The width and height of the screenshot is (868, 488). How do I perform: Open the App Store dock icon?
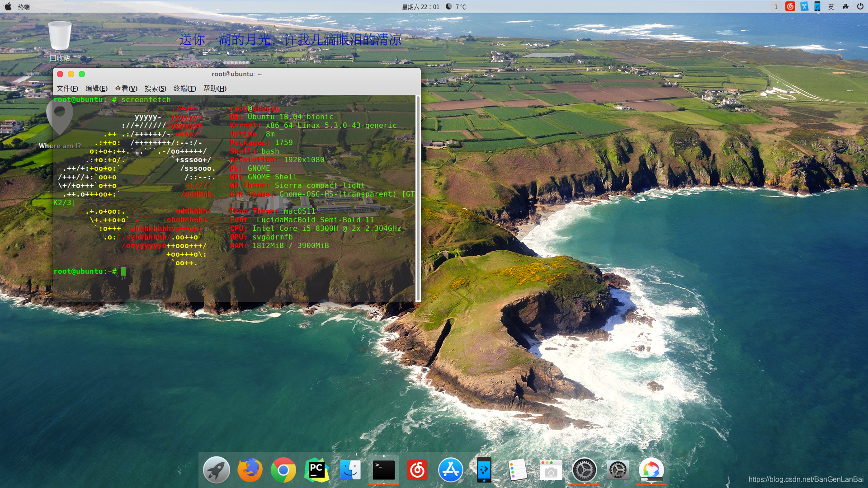[x=451, y=470]
